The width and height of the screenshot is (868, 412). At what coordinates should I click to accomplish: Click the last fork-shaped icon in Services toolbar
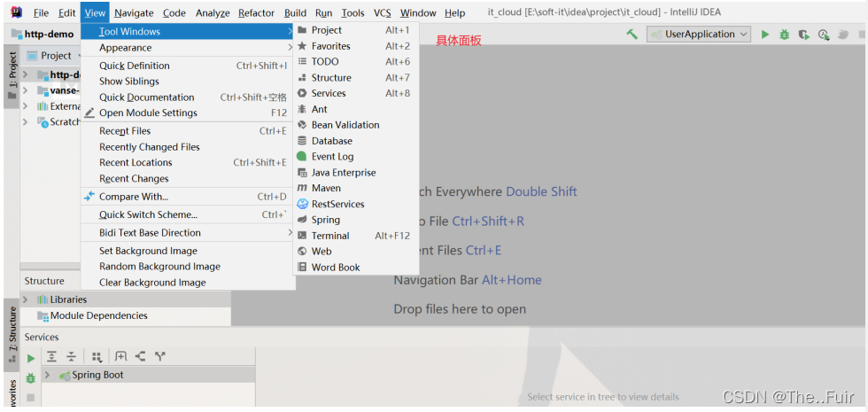point(160,356)
